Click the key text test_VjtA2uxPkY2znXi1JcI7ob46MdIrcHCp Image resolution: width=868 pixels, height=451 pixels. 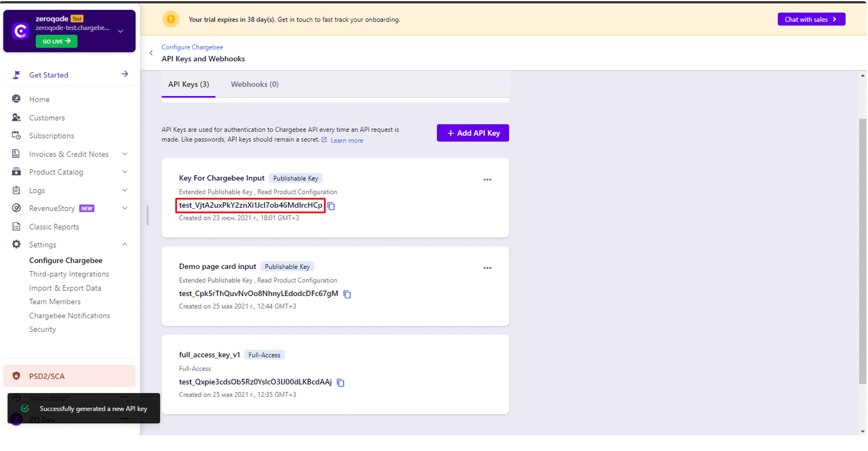click(x=251, y=205)
